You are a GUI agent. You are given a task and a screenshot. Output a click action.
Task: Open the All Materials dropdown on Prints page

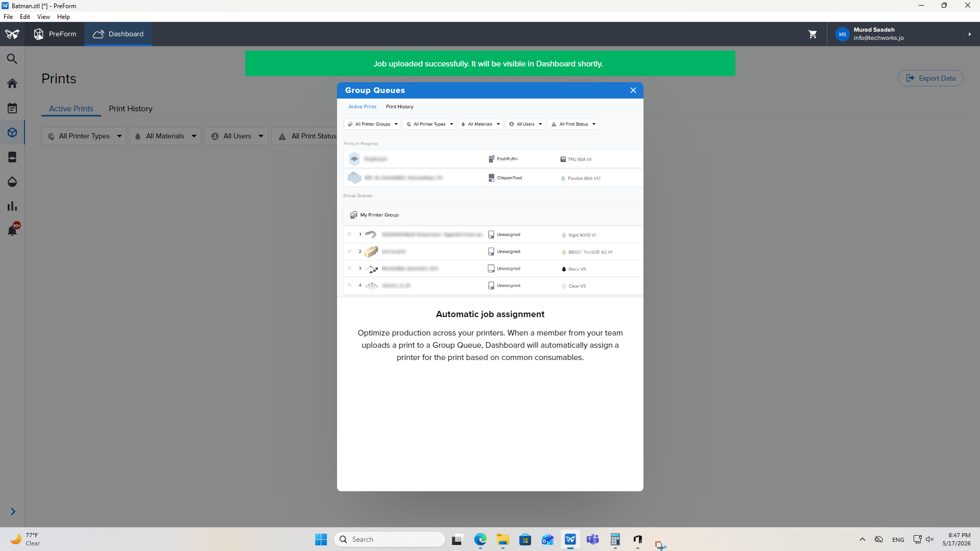coord(165,136)
